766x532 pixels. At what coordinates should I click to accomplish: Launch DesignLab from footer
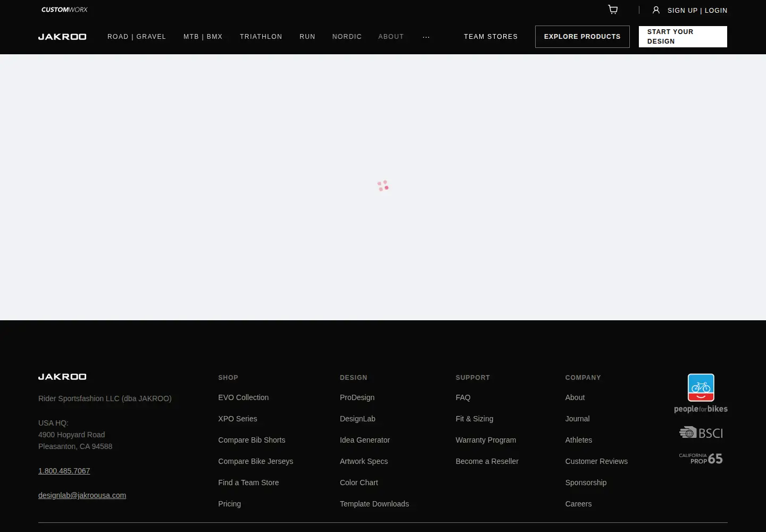(358, 419)
